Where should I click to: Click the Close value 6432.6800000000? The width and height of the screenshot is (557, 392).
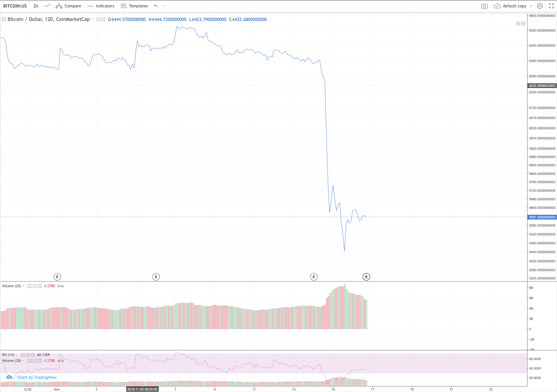click(x=249, y=19)
